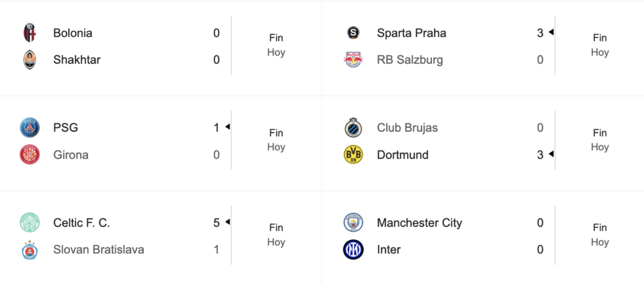Screen dimensions: 644x284
Task: Click the Shakhtar club crest
Action: click(x=30, y=60)
